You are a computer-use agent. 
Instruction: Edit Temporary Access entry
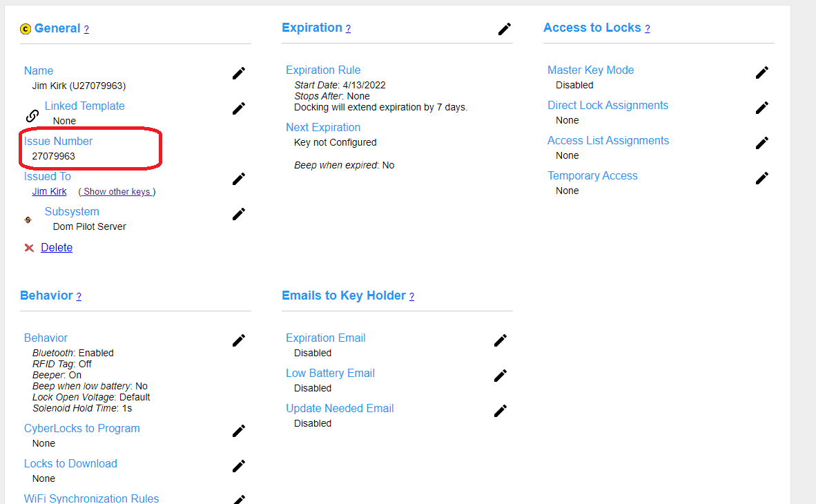click(762, 178)
